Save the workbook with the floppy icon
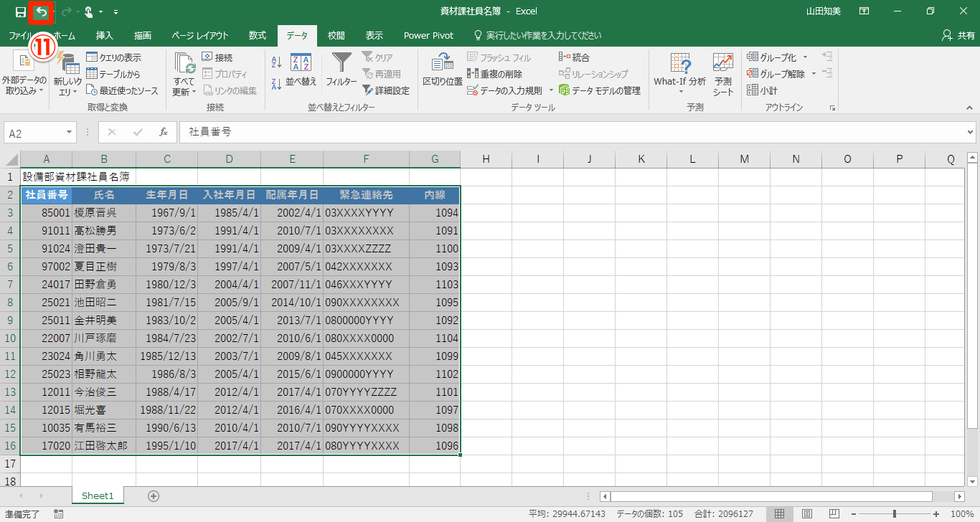The height and width of the screenshot is (522, 980). (x=20, y=11)
